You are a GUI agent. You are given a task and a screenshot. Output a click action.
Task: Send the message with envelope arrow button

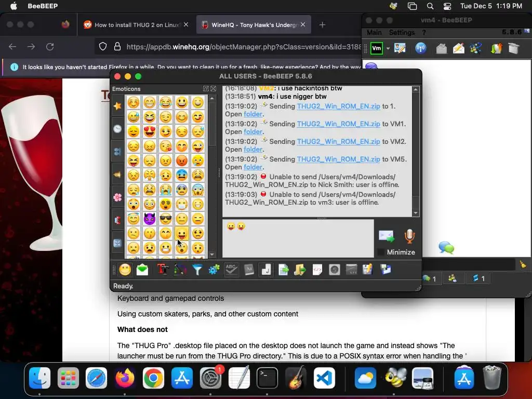point(387,236)
